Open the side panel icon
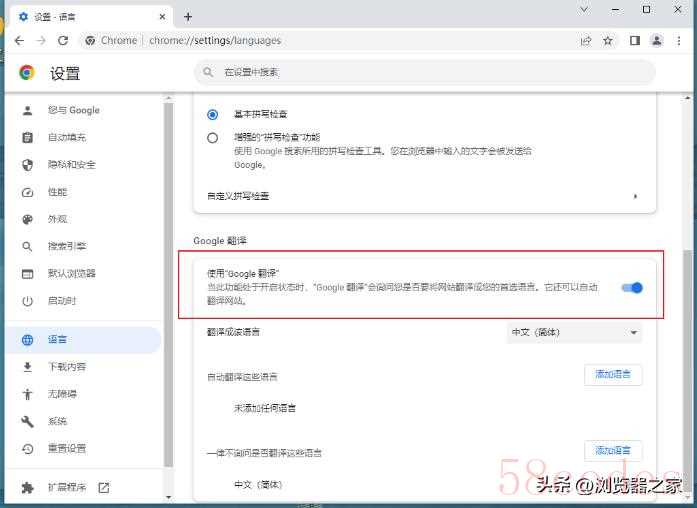Screen dimensions: 697x508 635,41
